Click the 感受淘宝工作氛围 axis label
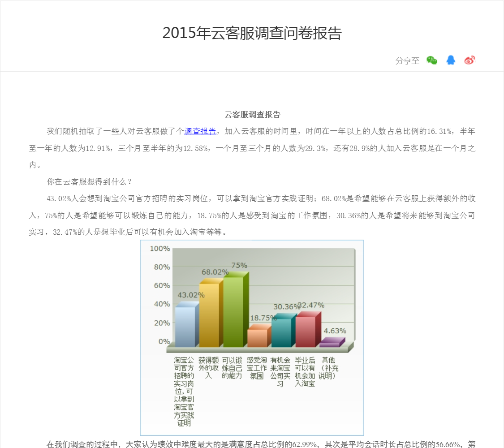The width and height of the screenshot is (504, 448). point(257,368)
